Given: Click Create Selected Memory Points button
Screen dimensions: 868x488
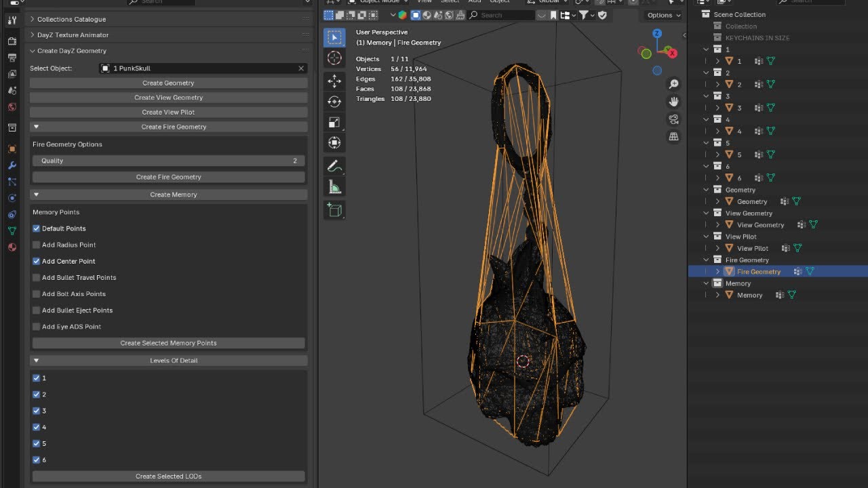Looking at the screenshot, I should (168, 343).
